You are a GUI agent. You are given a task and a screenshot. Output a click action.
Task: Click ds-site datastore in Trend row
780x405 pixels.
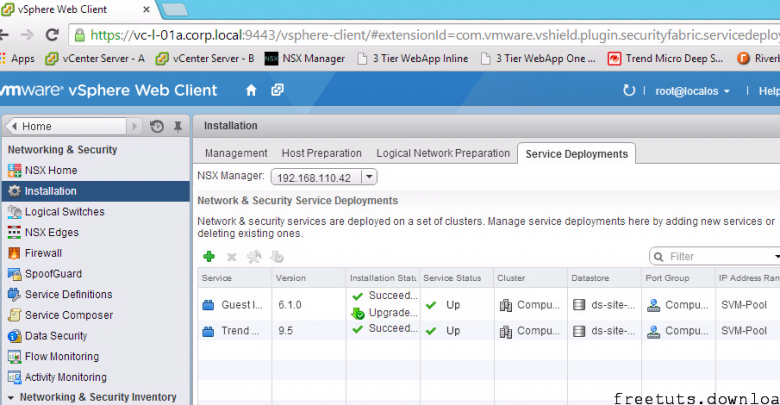(604, 331)
